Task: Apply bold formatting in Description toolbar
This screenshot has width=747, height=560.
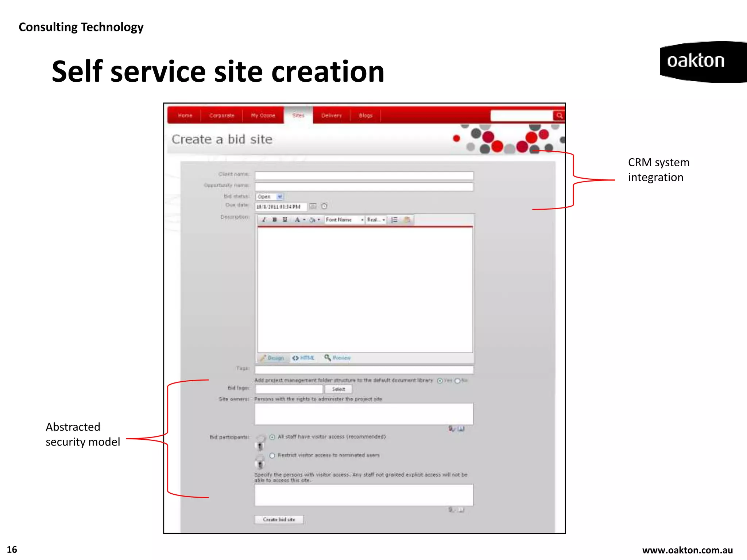Action: click(275, 219)
